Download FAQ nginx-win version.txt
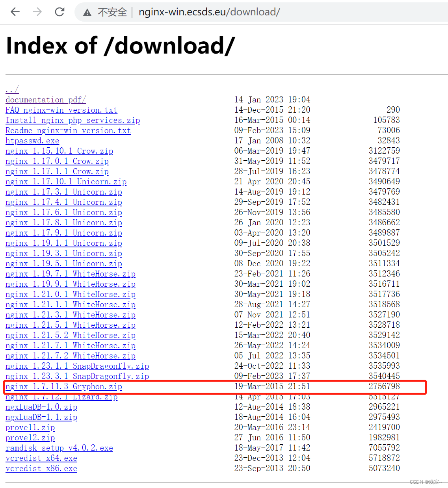 (x=61, y=110)
